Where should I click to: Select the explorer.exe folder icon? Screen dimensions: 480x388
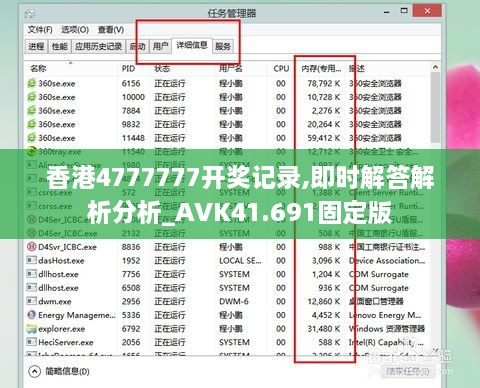[x=31, y=329]
